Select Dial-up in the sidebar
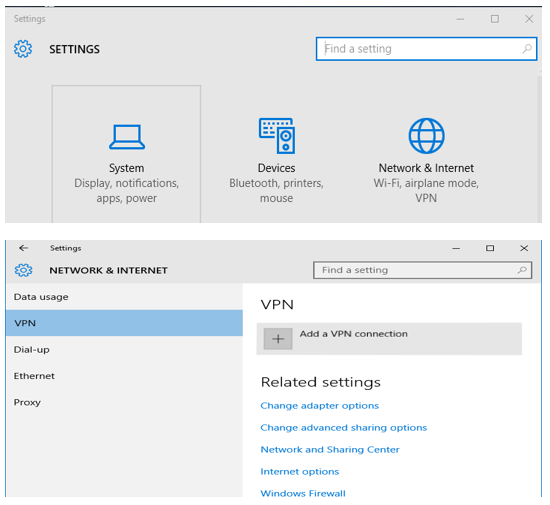This screenshot has height=505, width=550. point(124,350)
